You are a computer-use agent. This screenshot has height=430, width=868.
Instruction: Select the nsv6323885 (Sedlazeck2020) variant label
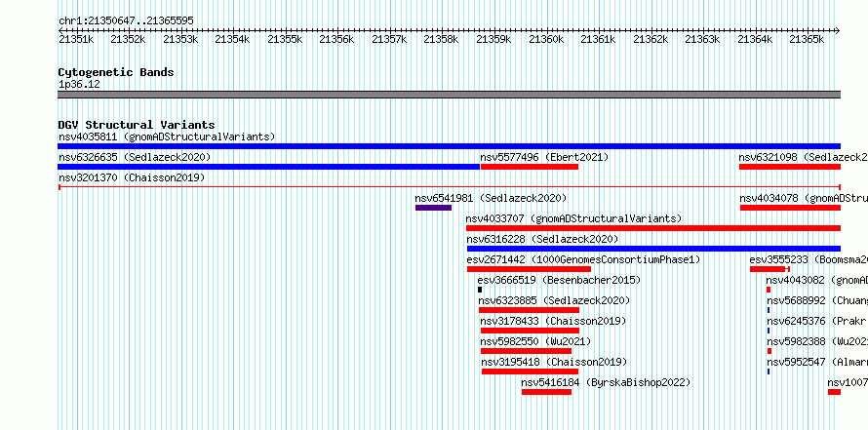point(554,300)
